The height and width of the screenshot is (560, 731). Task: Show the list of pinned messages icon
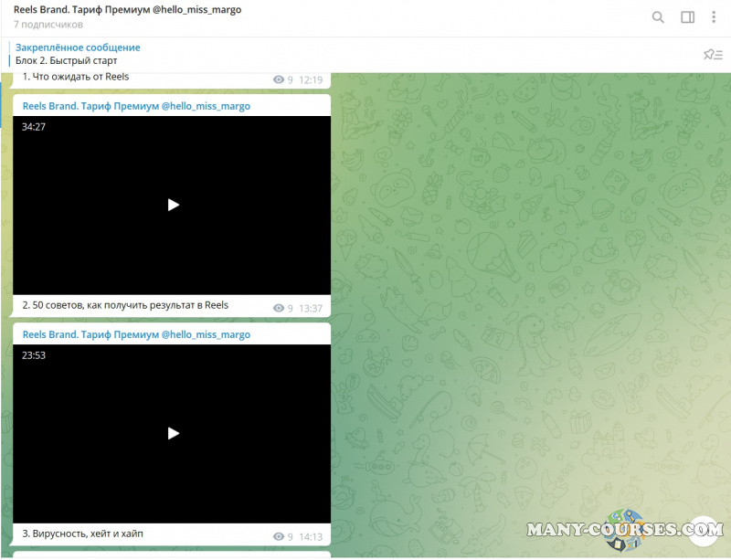pos(713,54)
